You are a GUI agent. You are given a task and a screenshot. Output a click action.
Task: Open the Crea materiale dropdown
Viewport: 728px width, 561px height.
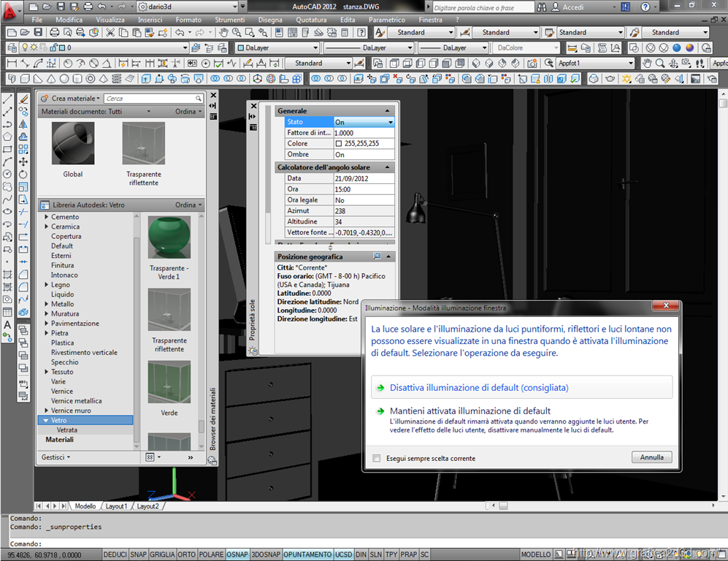(x=98, y=98)
